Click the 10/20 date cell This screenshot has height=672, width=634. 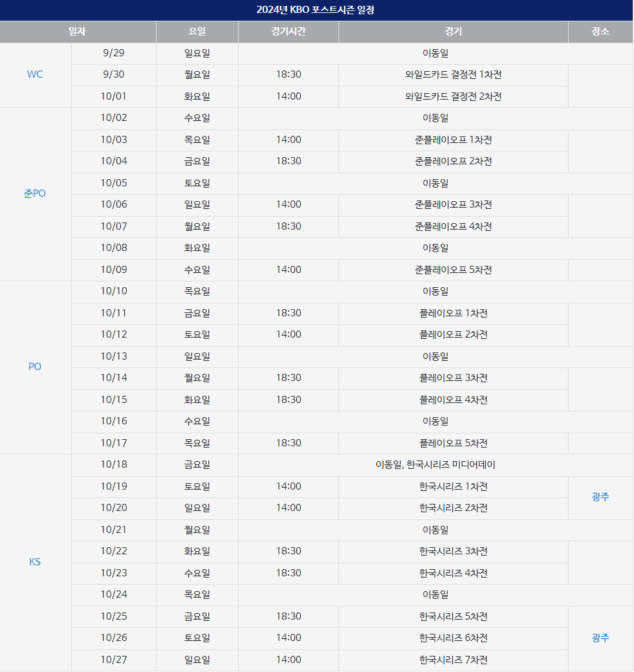[x=114, y=508]
